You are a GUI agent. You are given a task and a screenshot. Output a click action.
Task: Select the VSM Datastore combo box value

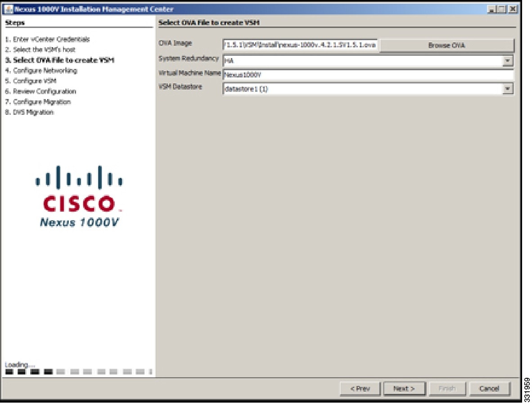coord(368,89)
